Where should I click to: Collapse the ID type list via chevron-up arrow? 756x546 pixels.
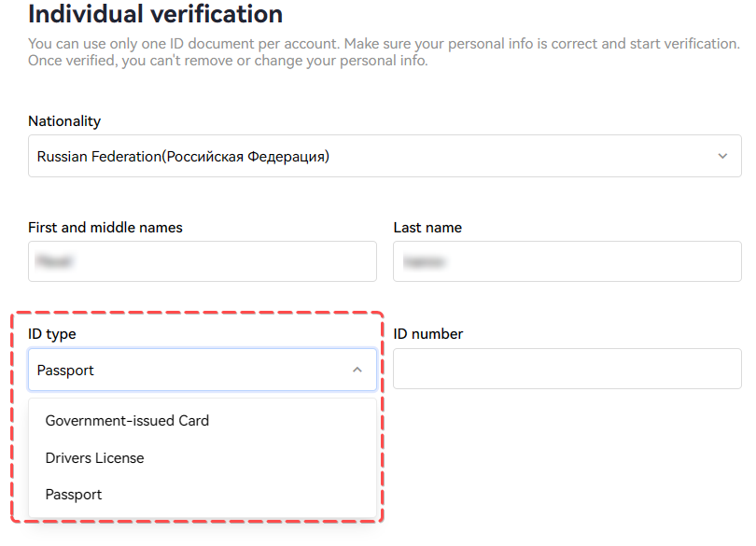357,371
